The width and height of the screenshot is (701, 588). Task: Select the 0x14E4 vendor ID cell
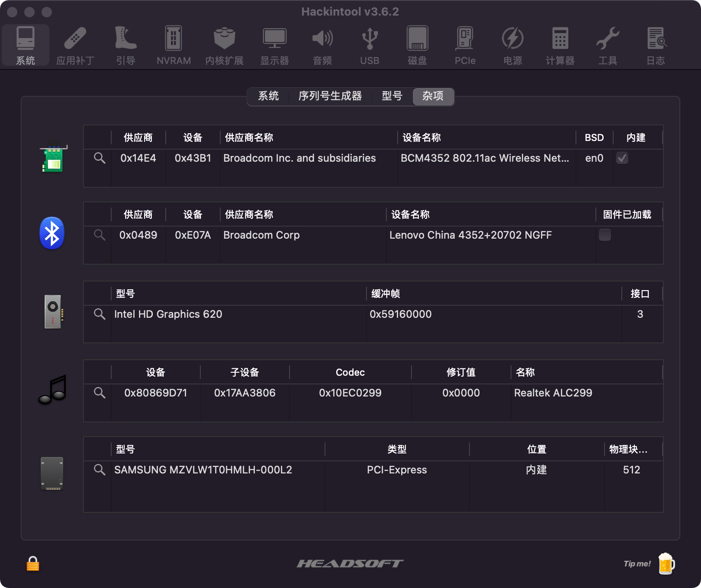pos(138,158)
